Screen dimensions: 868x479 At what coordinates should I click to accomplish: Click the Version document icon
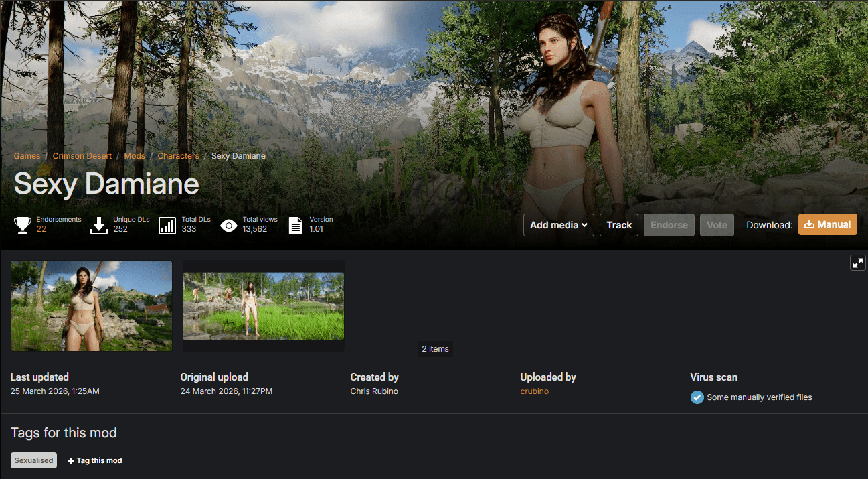(295, 225)
